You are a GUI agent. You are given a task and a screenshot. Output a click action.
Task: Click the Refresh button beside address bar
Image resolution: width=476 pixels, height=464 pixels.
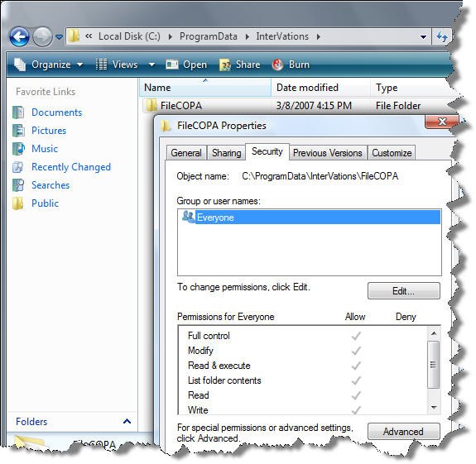click(x=442, y=36)
